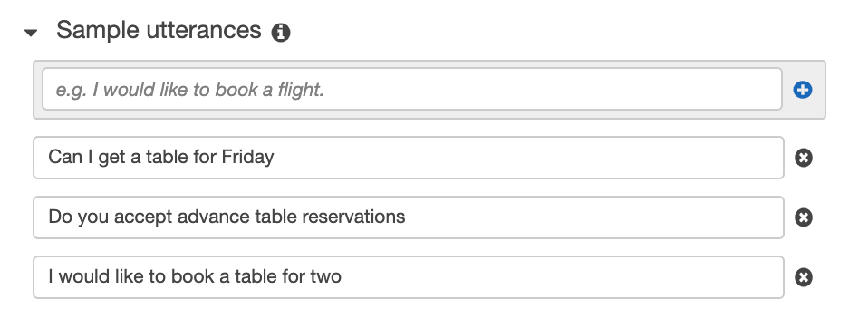Place cursor on word "two" in third utterance
Screen dimensions: 868x328
325,276
